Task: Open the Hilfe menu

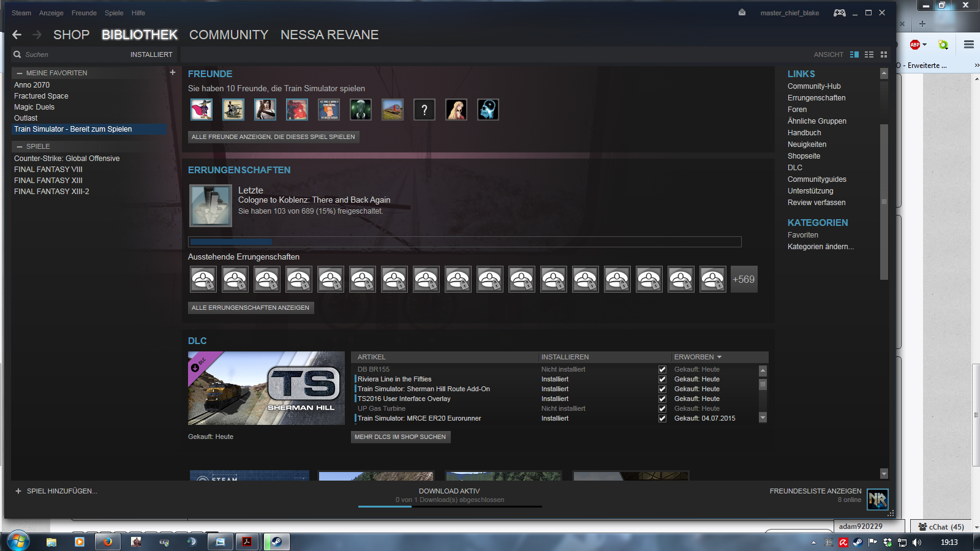Action: [138, 13]
